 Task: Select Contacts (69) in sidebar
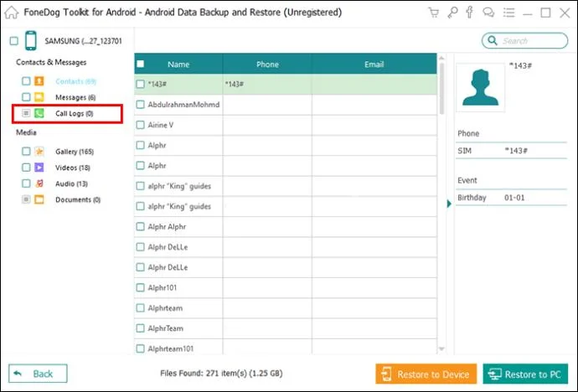pos(76,81)
